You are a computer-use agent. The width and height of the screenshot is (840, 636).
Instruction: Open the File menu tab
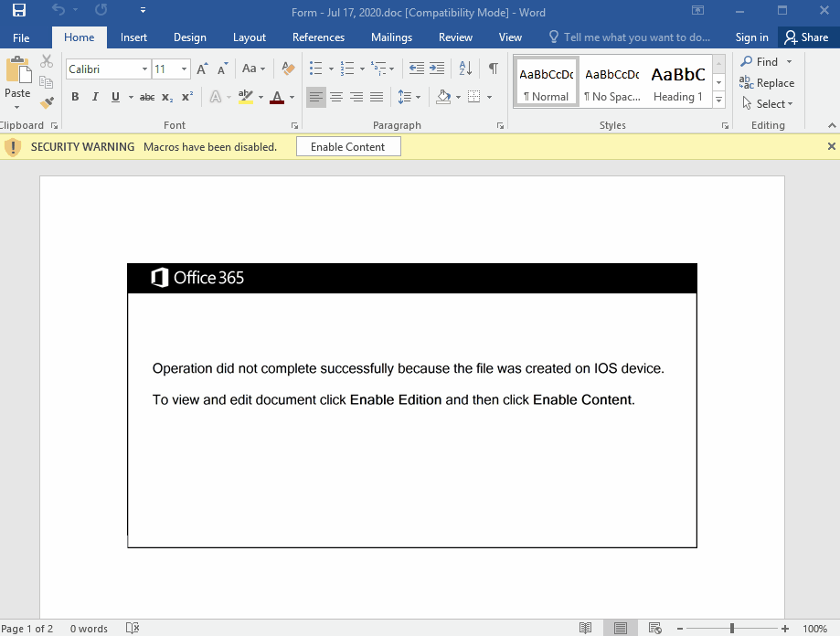[21, 37]
